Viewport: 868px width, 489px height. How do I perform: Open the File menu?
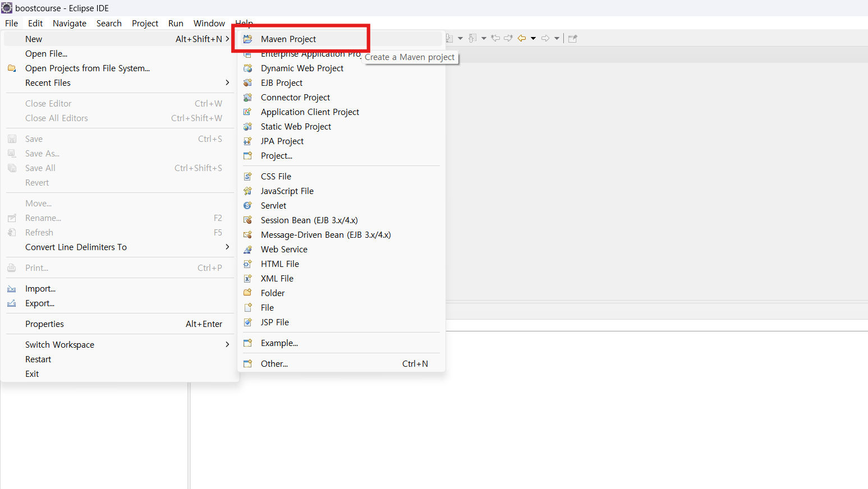[11, 24]
